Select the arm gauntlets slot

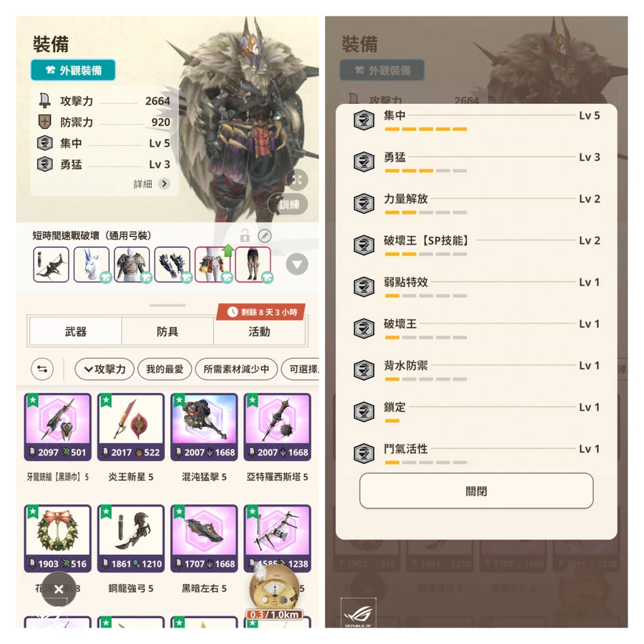pyautogui.click(x=172, y=265)
